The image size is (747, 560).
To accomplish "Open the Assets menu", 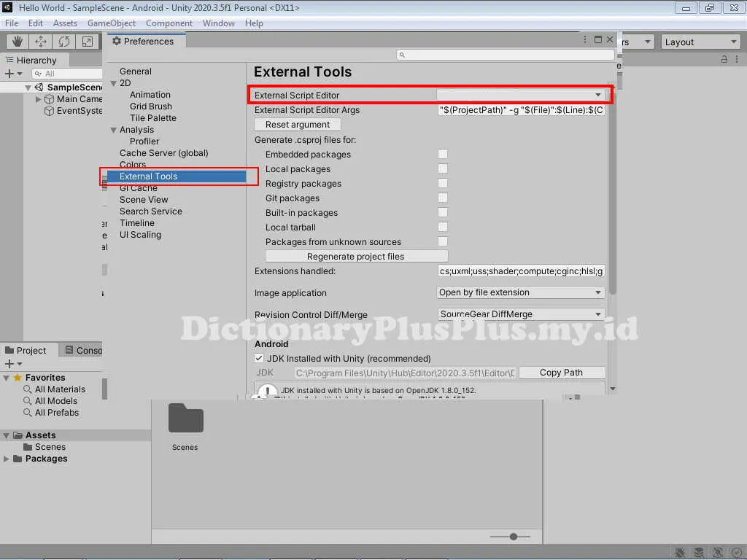I will point(65,23).
